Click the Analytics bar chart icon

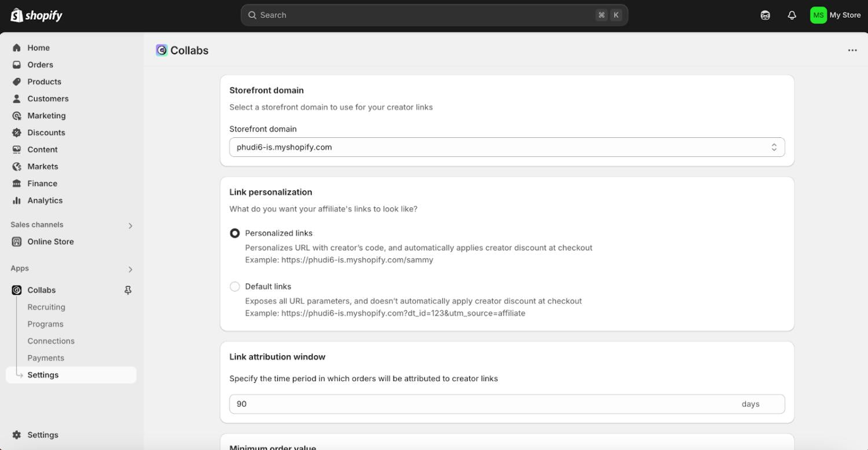pos(17,200)
